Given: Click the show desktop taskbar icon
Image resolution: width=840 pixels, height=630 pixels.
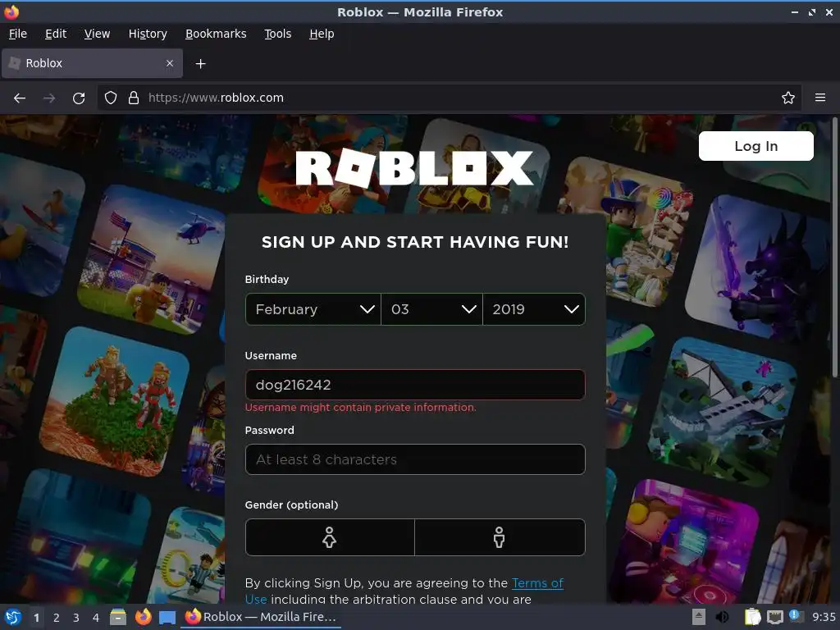Looking at the screenshot, I should click(x=167, y=618).
